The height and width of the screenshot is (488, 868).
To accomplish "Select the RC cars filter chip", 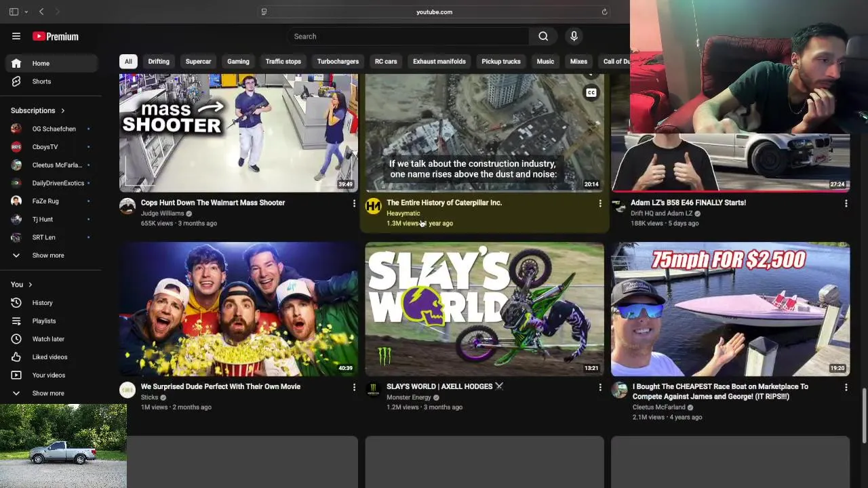I will (x=386, y=62).
